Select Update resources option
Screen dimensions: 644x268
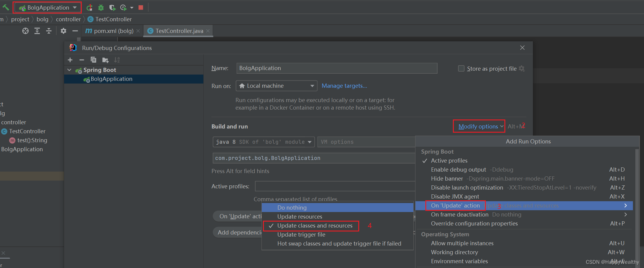tap(338, 216)
